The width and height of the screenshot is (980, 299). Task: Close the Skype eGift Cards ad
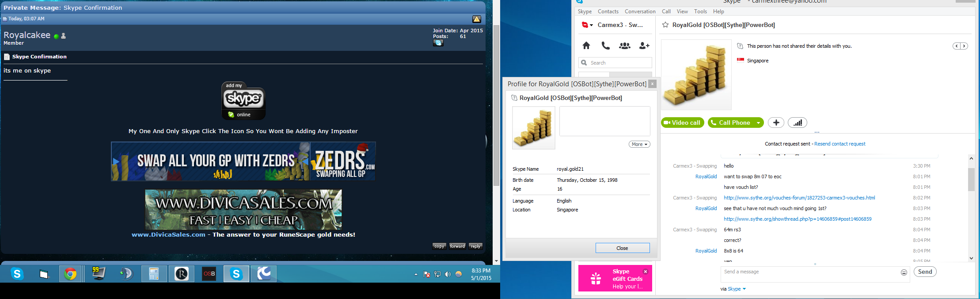646,272
